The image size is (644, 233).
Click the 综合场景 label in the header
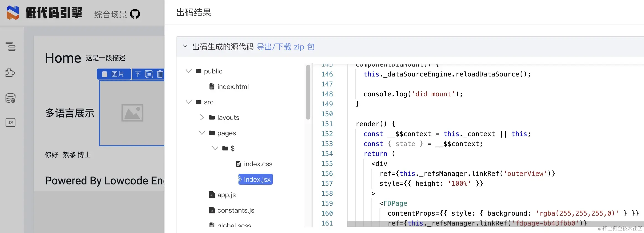(x=111, y=14)
